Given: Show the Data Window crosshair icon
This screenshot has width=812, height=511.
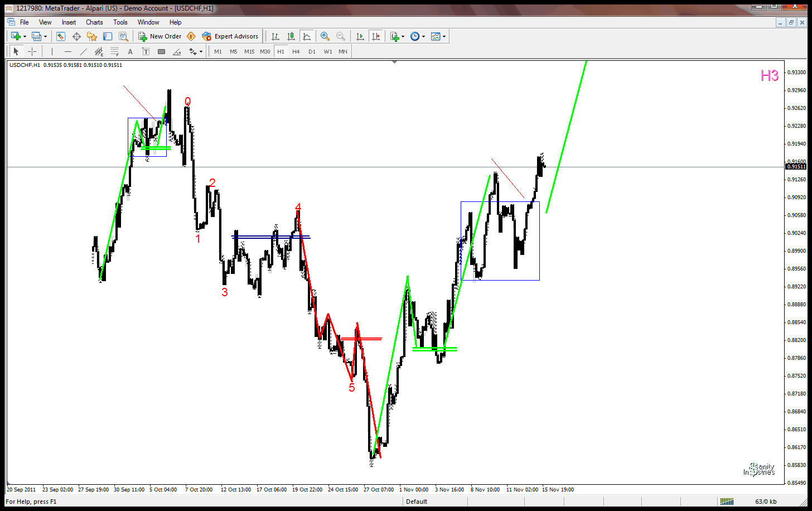Looking at the screenshot, I should 76,36.
